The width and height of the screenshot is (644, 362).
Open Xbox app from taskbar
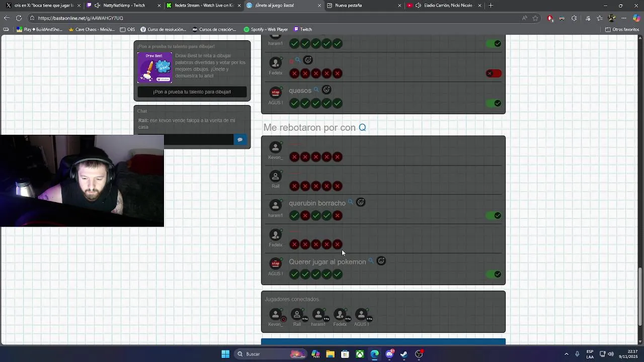pos(360,354)
